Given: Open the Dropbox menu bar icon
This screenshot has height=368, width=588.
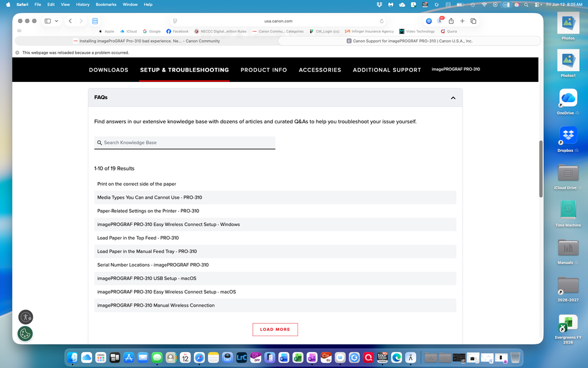Looking at the screenshot, I should (x=379, y=5).
